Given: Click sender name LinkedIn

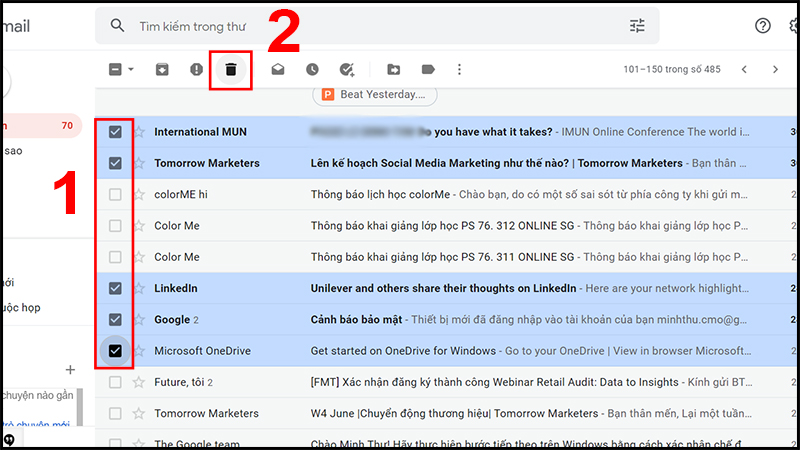Looking at the screenshot, I should (x=176, y=288).
